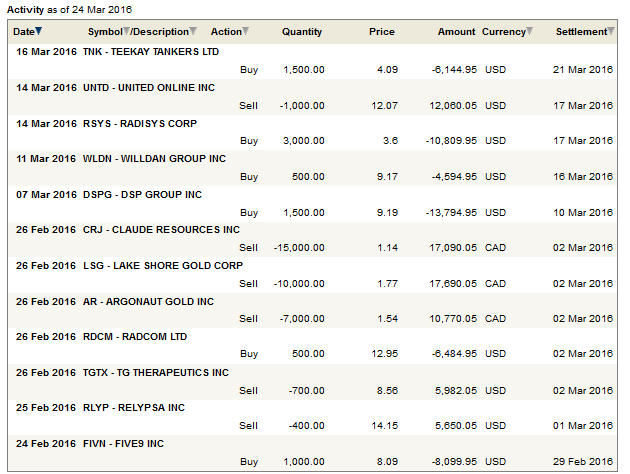The width and height of the screenshot is (630, 474).
Task: Click the Currency column sort arrow
Action: (x=530, y=32)
